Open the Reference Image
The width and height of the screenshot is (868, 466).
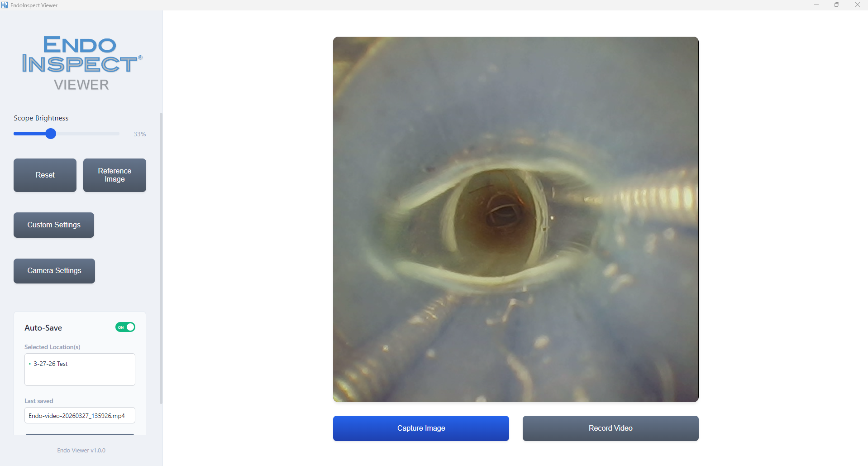[114, 175]
